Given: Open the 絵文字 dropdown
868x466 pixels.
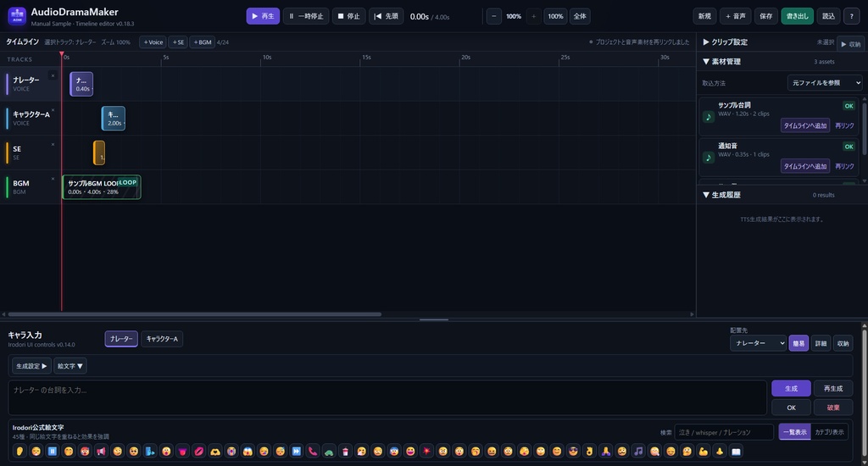Looking at the screenshot, I should 70,366.
